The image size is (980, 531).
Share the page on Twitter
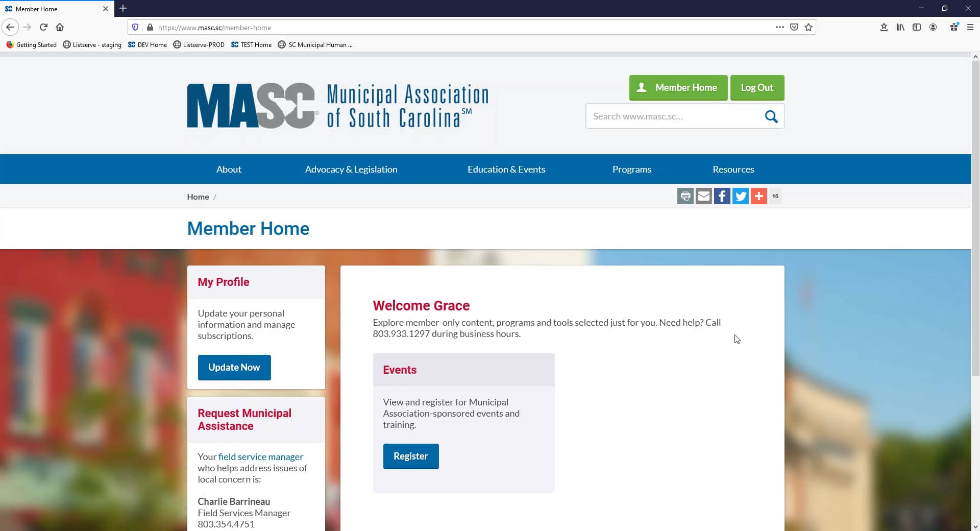740,196
